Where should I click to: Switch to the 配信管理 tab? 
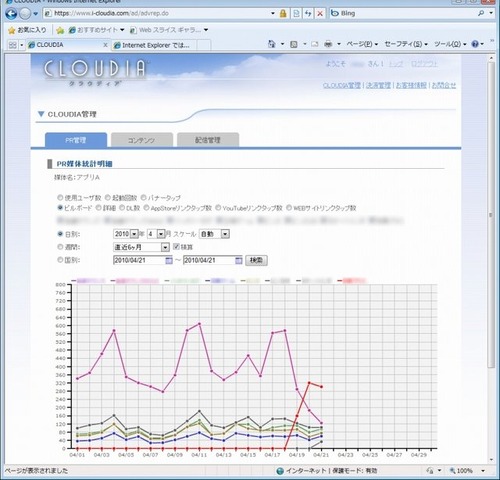(208, 140)
